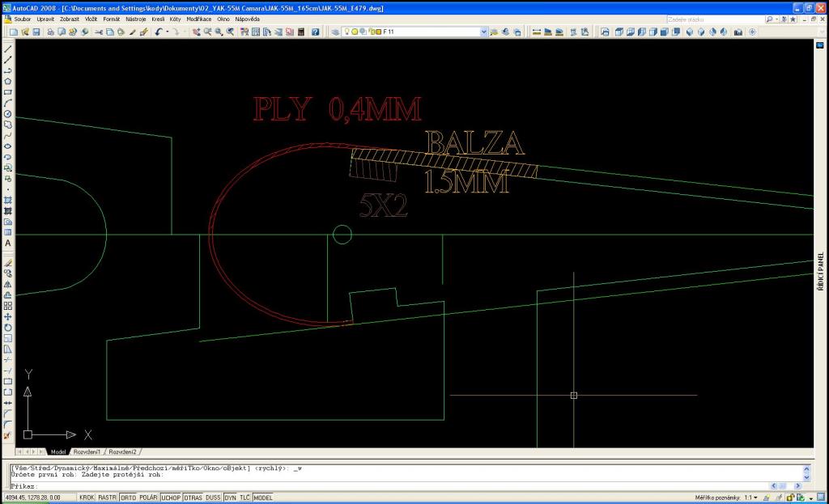This screenshot has width=829, height=504.
Task: Select the Circle draw tool
Action: tap(8, 114)
